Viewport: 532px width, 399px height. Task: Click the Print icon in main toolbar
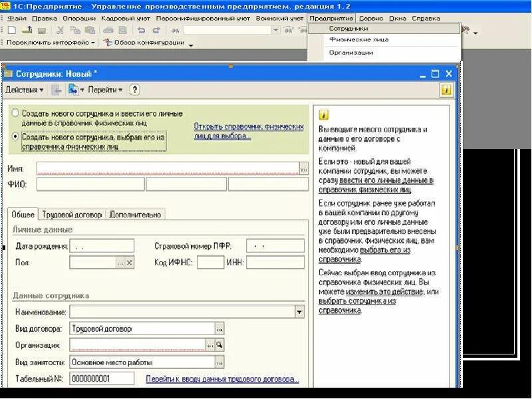108,30
